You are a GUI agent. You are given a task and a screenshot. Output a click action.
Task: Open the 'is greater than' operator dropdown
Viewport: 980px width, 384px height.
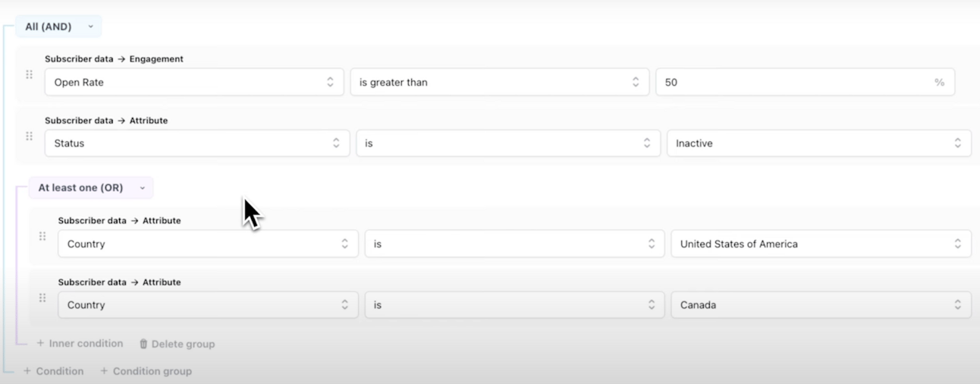click(499, 82)
